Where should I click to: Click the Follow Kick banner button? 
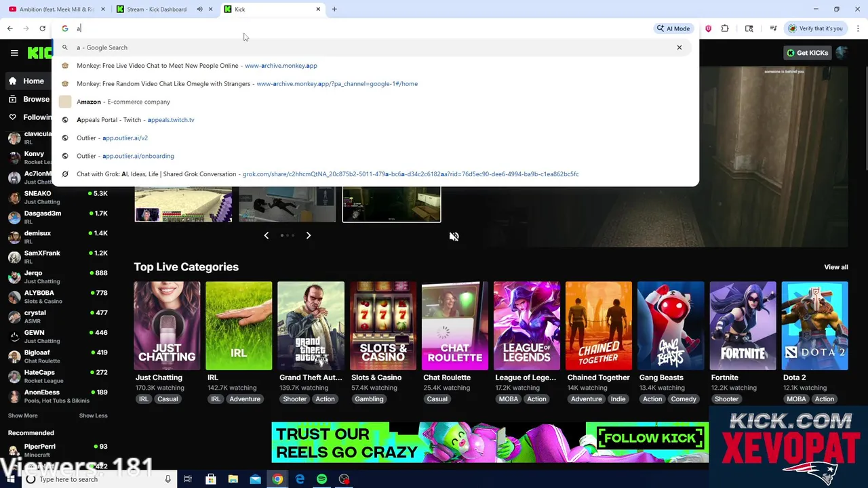coord(649,438)
